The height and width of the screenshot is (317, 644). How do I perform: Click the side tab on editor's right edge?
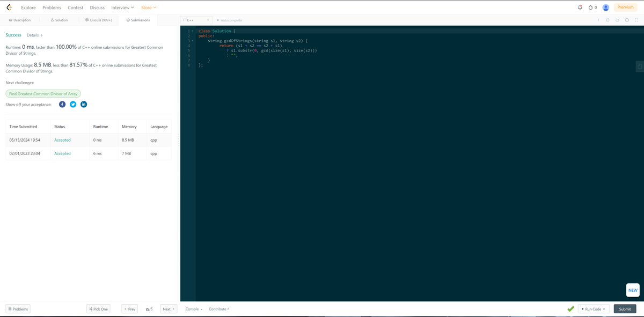tap(639, 66)
